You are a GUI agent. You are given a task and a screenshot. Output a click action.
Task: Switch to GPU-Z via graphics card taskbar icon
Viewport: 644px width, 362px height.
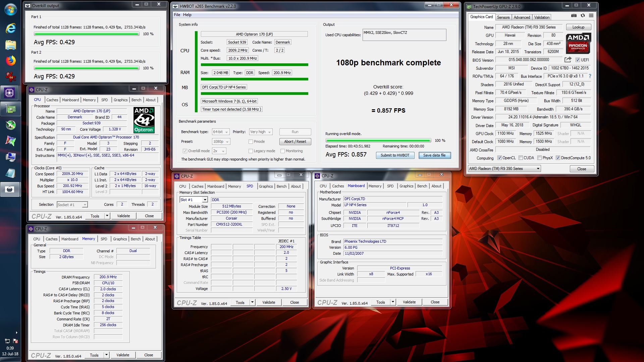pos(10,109)
